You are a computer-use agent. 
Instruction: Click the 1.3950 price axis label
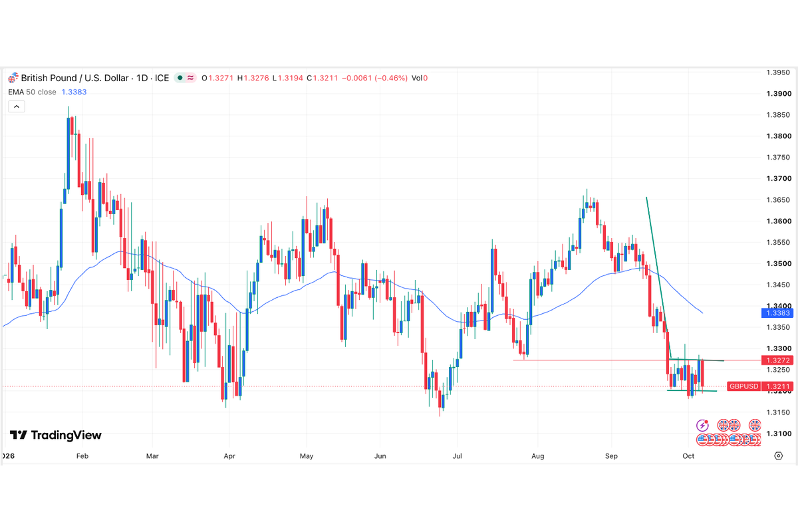pos(778,72)
